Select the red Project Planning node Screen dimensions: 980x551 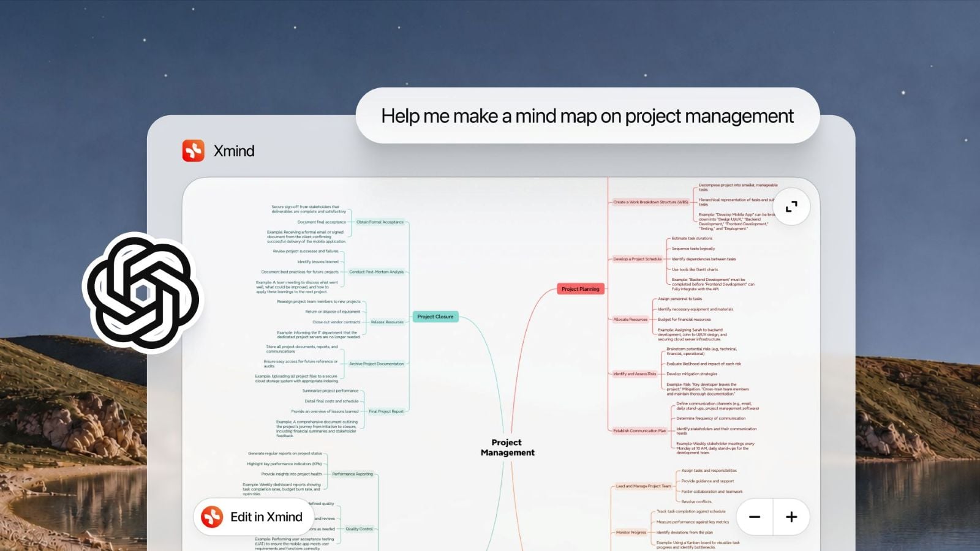point(581,289)
